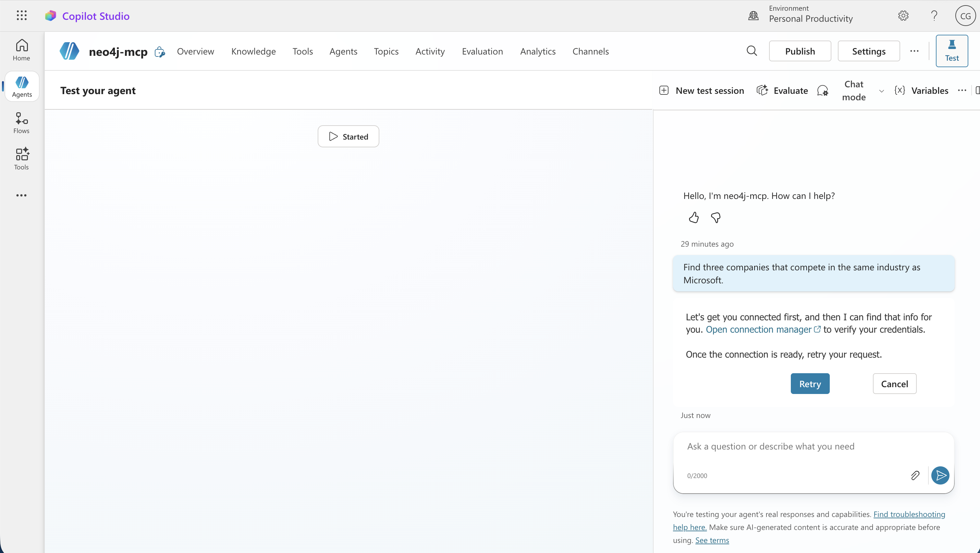This screenshot has height=553, width=980.
Task: Open the See terms link
Action: coord(712,540)
